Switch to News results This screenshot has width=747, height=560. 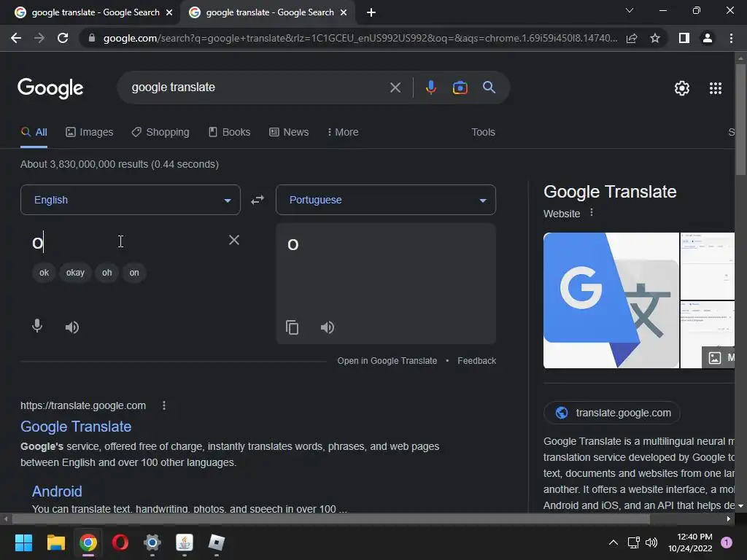tap(289, 132)
